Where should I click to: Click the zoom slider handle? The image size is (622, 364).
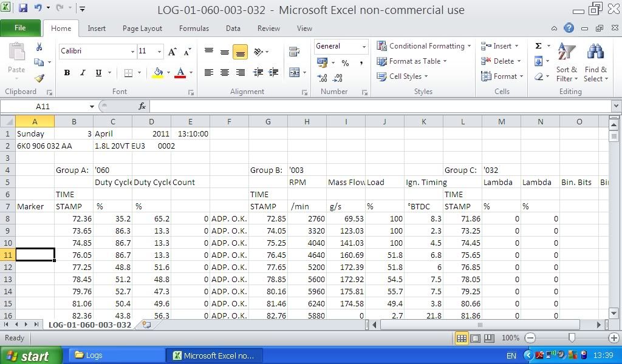tap(572, 338)
